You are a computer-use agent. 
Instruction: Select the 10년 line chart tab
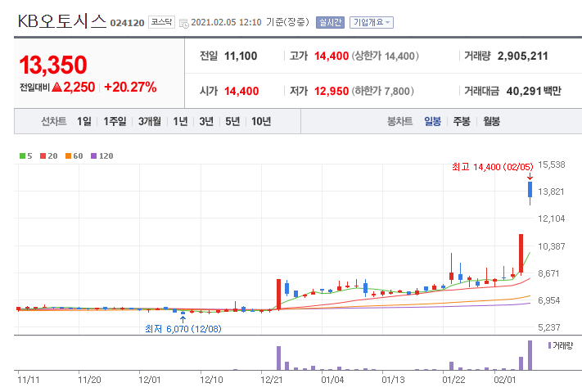[261, 121]
